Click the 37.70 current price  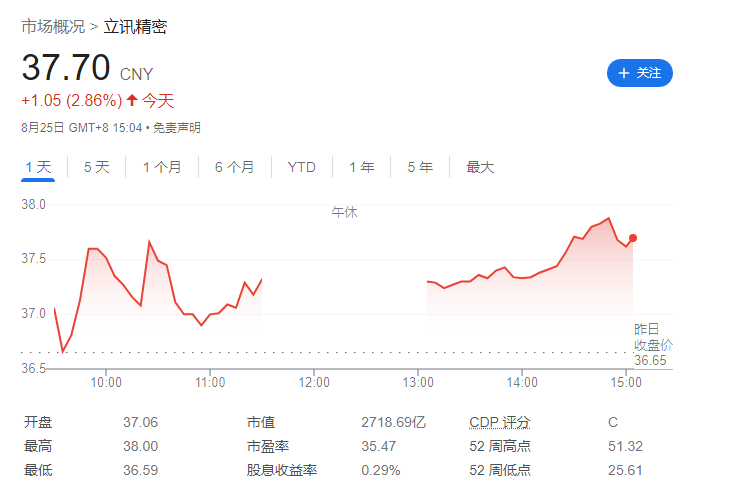pyautogui.click(x=66, y=68)
